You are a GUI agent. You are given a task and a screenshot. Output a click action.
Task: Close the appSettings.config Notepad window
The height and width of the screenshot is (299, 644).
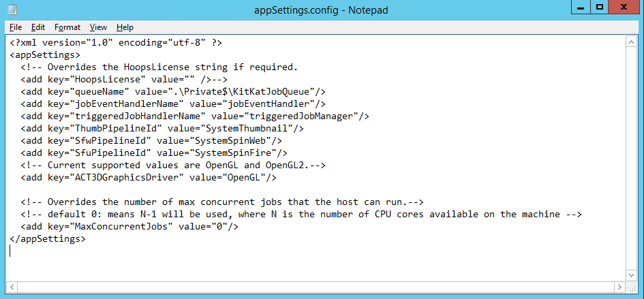click(x=625, y=7)
